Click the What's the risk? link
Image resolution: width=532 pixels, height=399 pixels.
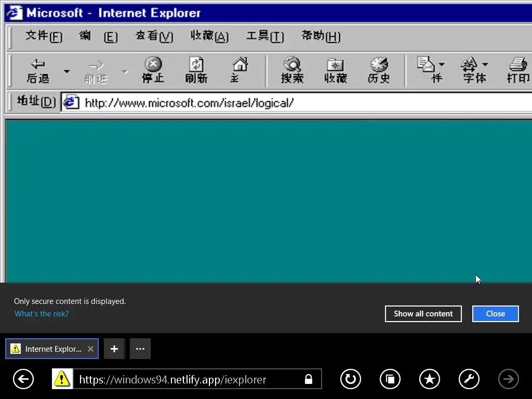(42, 314)
